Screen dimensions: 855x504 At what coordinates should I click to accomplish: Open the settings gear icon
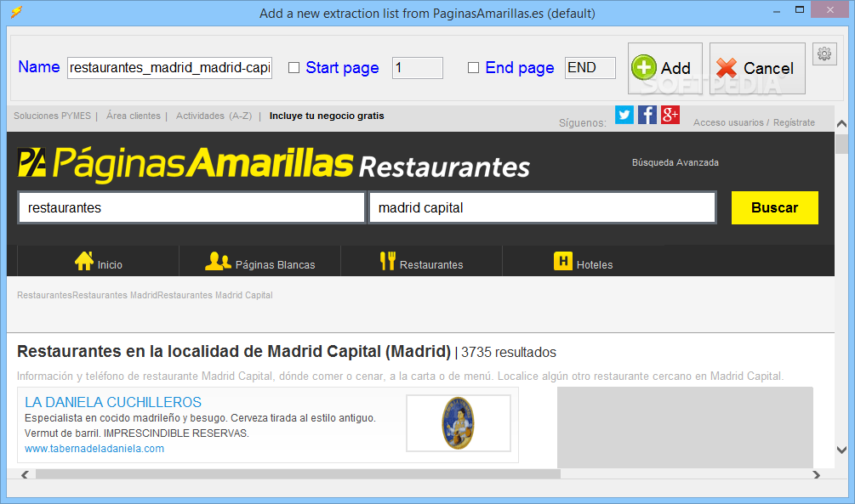pyautogui.click(x=824, y=54)
